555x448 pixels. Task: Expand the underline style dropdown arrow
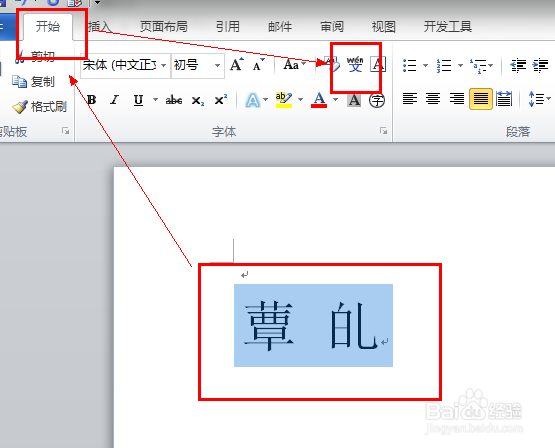pos(155,99)
